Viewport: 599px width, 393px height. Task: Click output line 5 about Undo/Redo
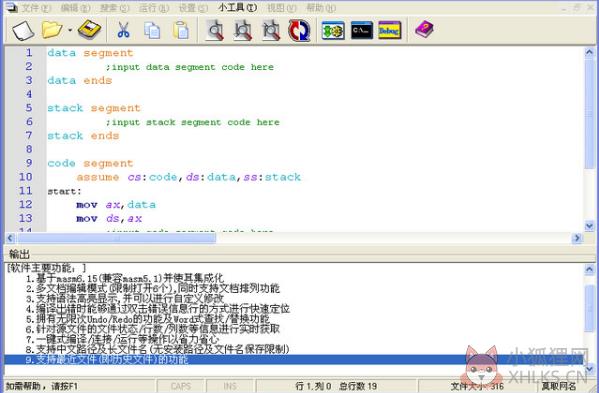coord(148,319)
